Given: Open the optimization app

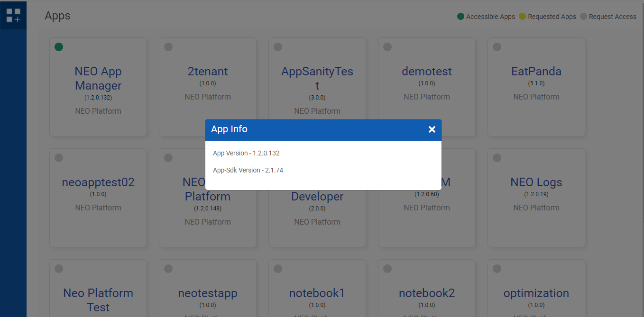Looking at the screenshot, I should point(536,293).
